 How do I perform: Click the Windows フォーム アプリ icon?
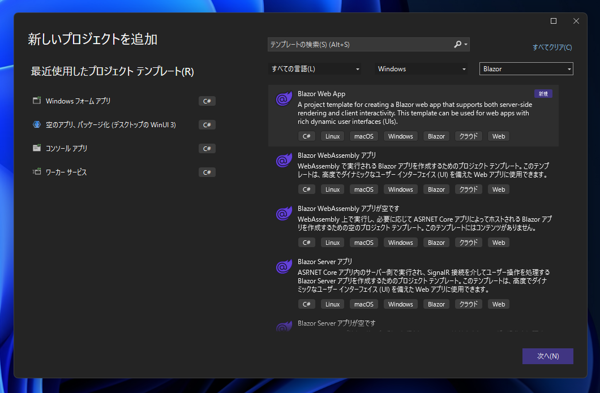pos(37,101)
